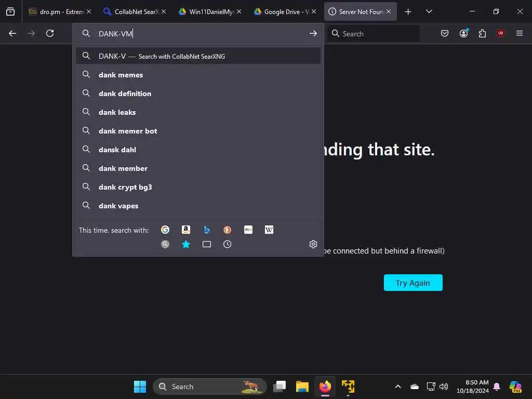The image size is (532, 399).
Task: Open the Firefox account icon
Action: tap(464, 33)
